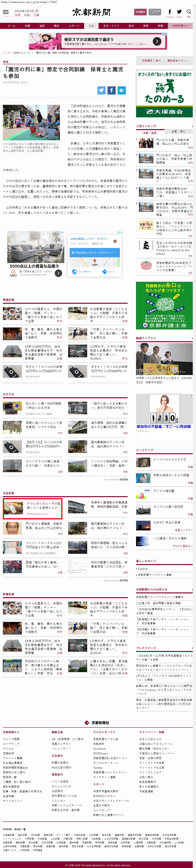Open 定期購読 ご案内 link
The width and height of the screenshot is (196, 868).
151,61
